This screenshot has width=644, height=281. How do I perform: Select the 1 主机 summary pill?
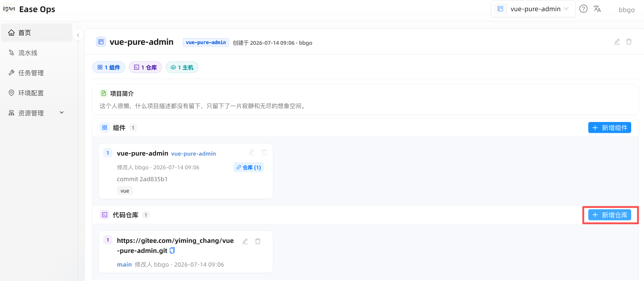click(x=182, y=67)
